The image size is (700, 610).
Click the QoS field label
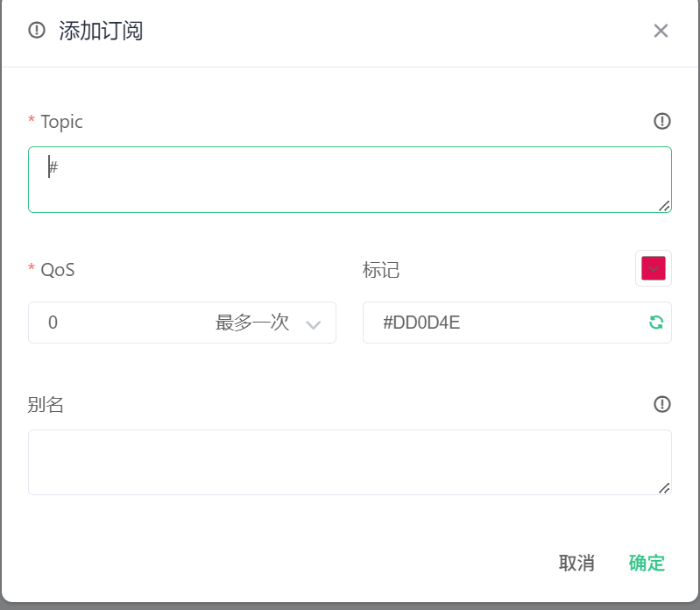pos(57,269)
